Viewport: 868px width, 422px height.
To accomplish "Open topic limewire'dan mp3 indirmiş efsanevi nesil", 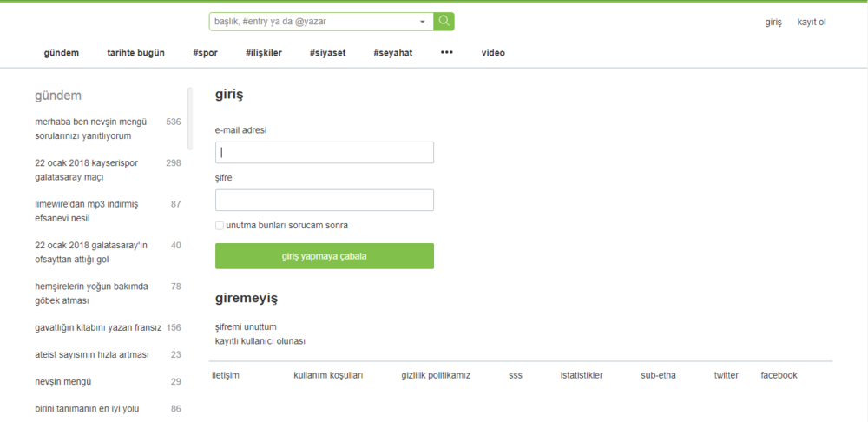I will (x=87, y=211).
